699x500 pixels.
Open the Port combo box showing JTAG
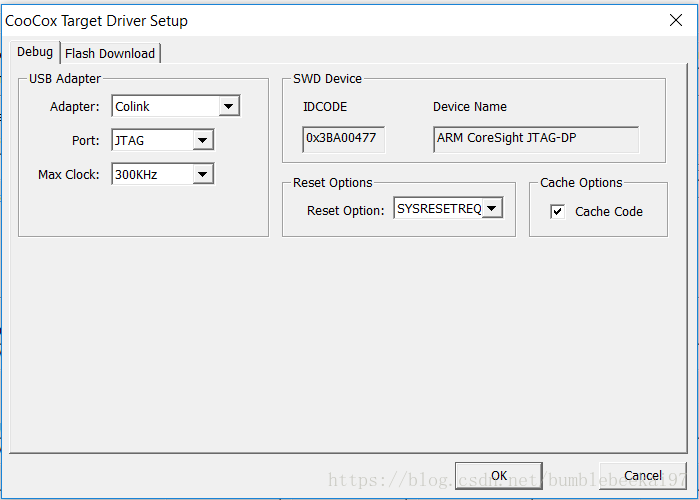163,140
